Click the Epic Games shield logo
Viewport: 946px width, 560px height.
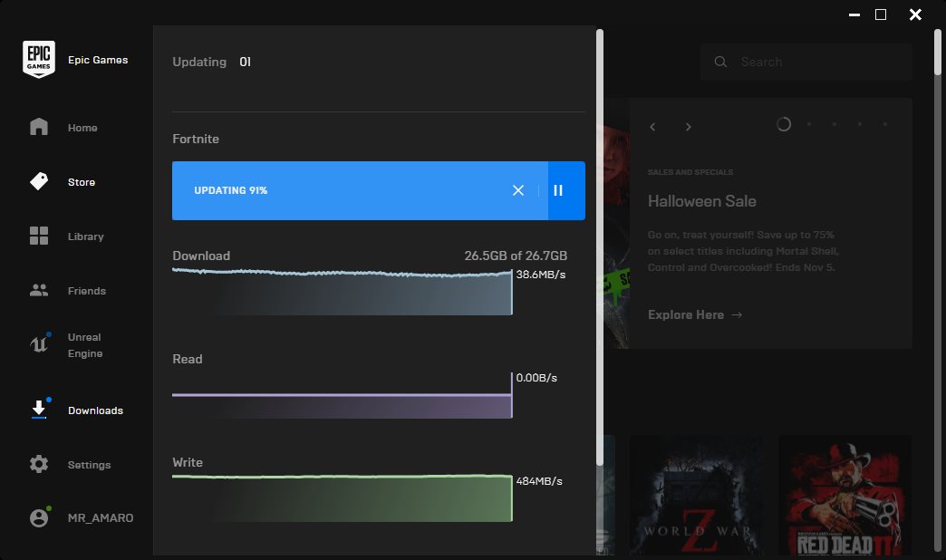click(39, 59)
